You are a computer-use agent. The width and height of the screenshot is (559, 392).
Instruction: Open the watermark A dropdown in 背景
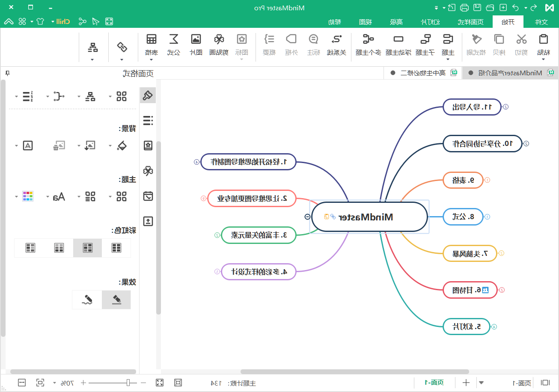tap(17, 146)
